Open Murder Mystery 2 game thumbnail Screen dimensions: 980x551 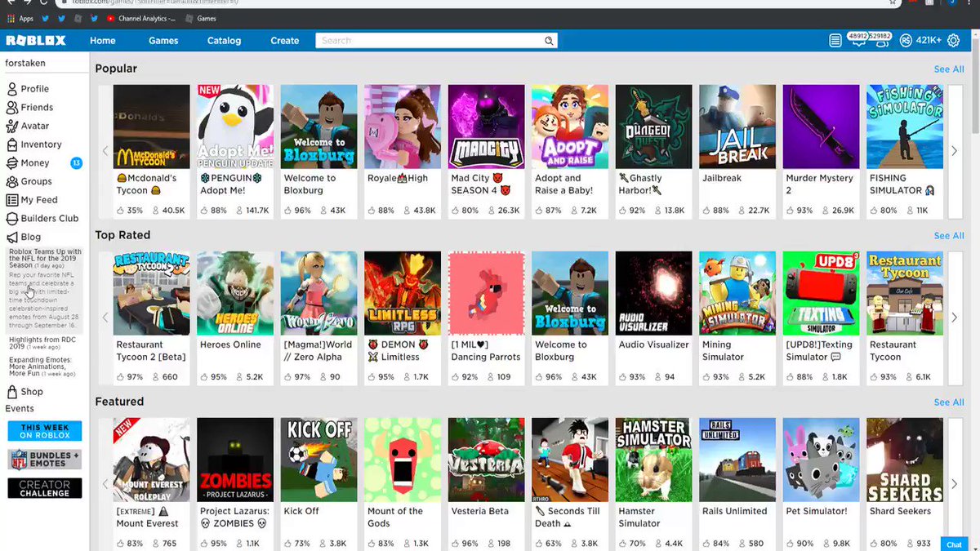coord(821,127)
